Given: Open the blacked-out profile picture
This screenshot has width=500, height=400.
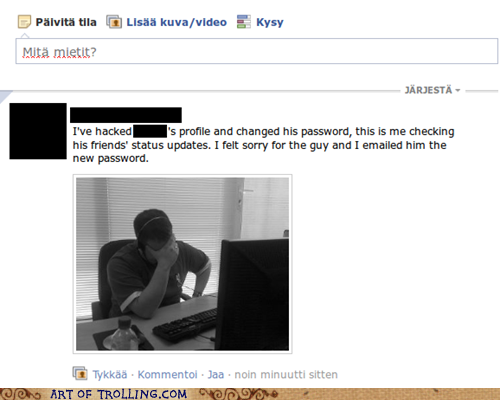Looking at the screenshot, I should pos(38,131).
